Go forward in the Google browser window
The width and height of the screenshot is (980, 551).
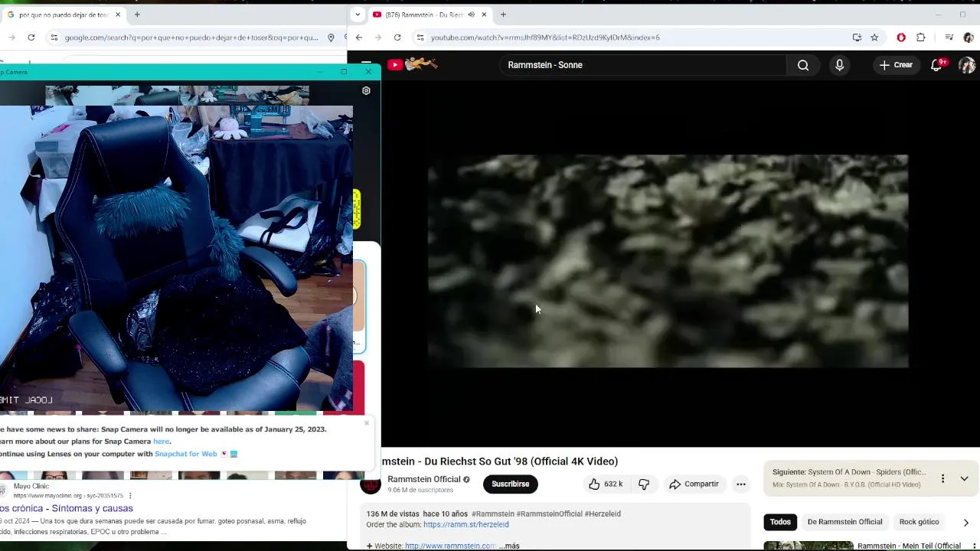11,37
